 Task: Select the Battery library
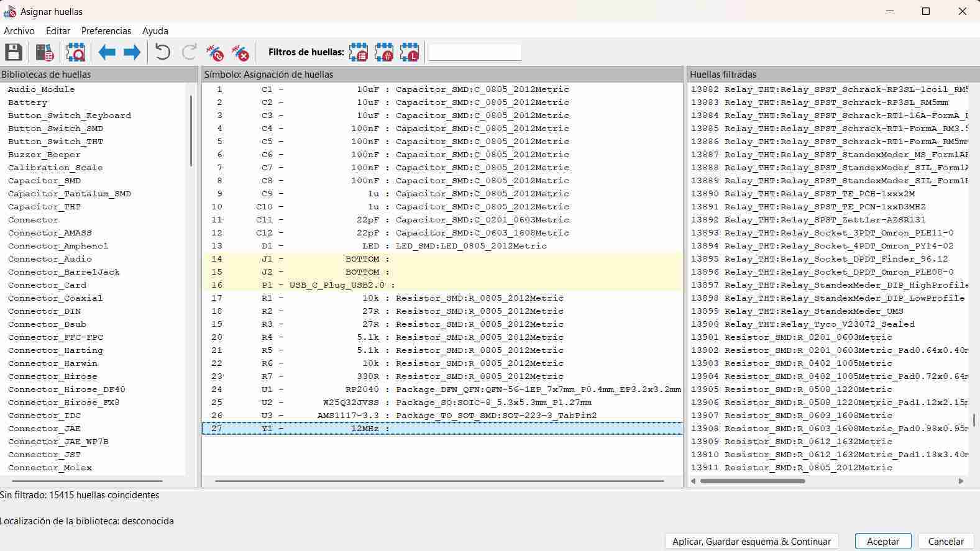(x=27, y=102)
